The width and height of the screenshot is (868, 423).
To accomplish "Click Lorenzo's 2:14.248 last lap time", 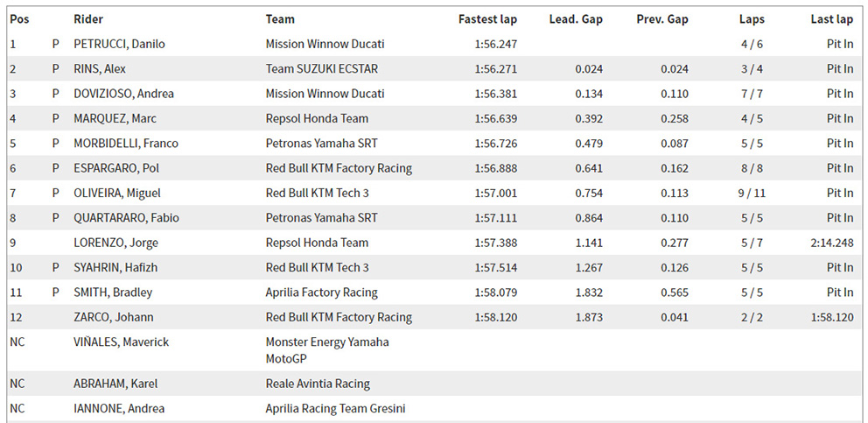I will point(832,243).
